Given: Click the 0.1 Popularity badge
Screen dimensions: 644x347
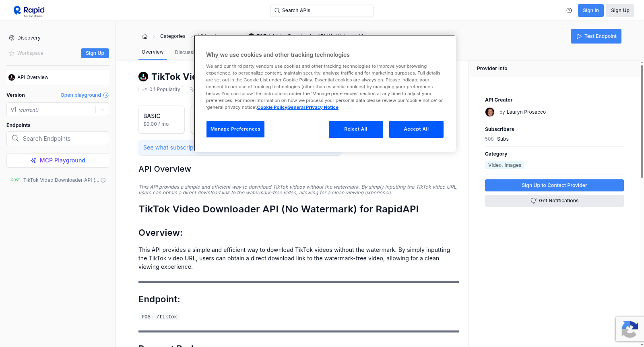Looking at the screenshot, I should coord(161,89).
